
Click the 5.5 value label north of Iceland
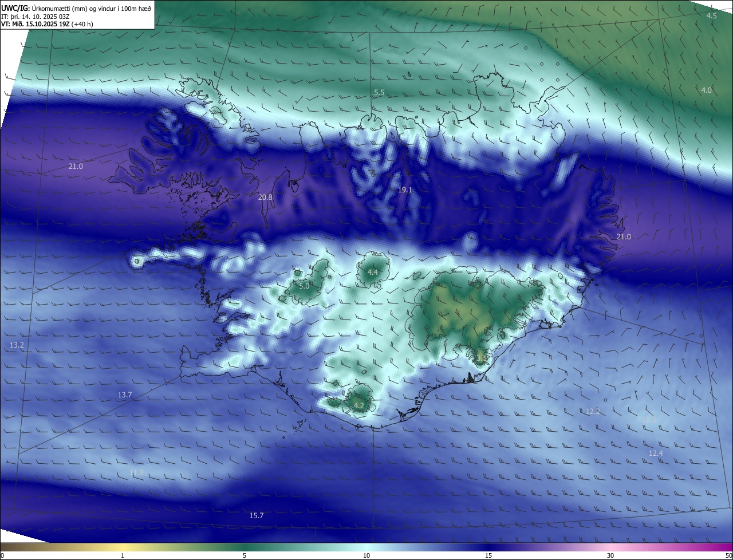(x=379, y=92)
